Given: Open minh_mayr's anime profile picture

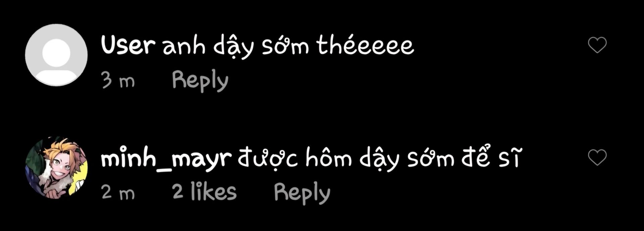Looking at the screenshot, I should click(56, 167).
